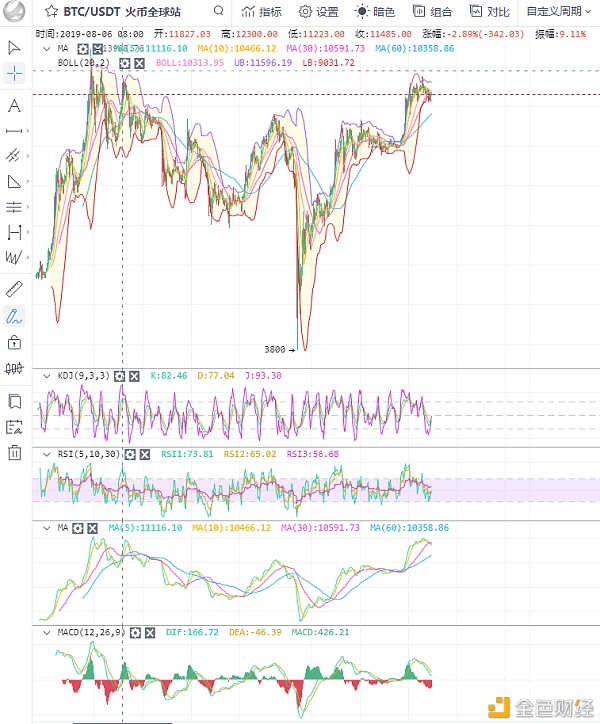
Task: Click the 涨幅:-2.89%(-342.03) change readout
Action: click(x=473, y=34)
